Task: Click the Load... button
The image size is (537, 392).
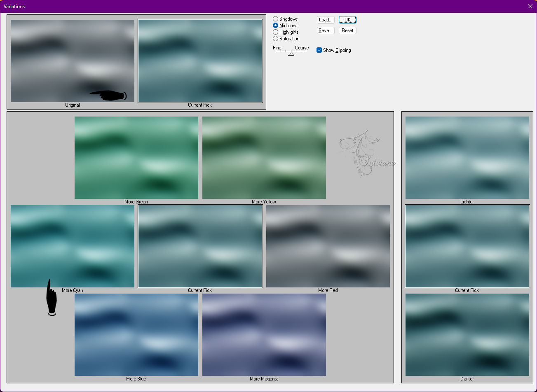Action: coord(326,20)
